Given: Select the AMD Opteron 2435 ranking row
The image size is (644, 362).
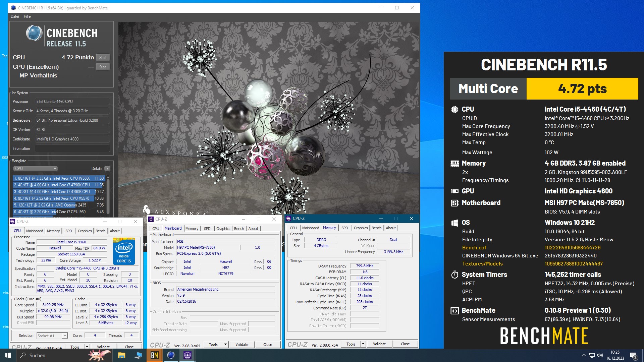Looking at the screenshot, I should coord(59,205).
